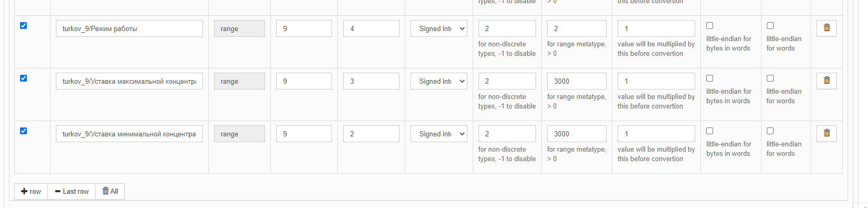
Task: Enable little-endian for words in Уставка максимальной row
Action: pyautogui.click(x=770, y=78)
